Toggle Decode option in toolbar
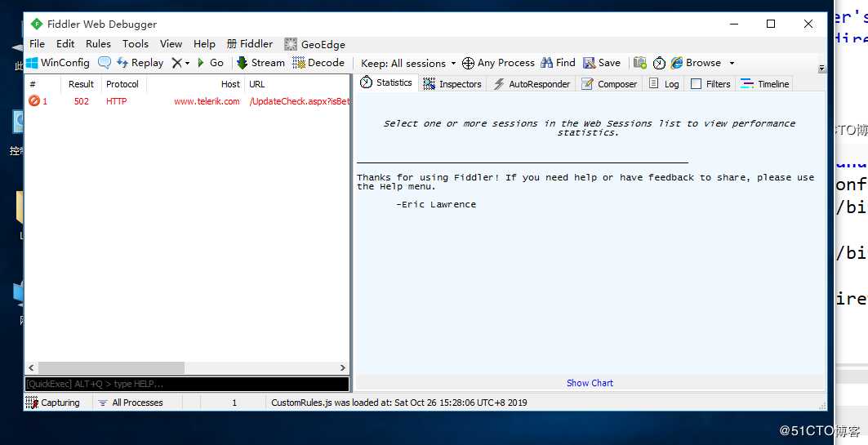Viewport: 868px width, 445px height. pos(318,63)
